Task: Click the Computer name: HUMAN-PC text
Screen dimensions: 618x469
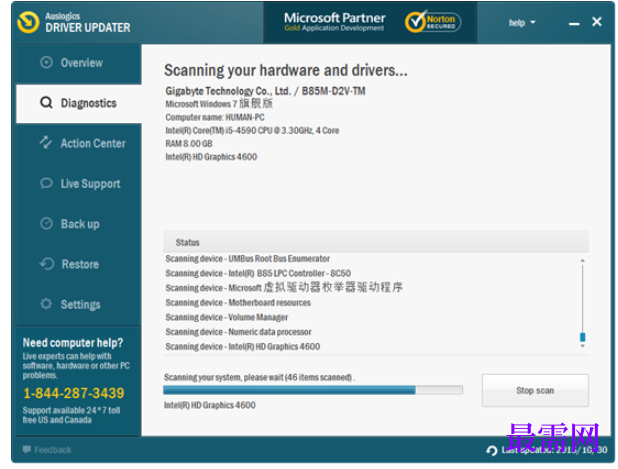Action: [x=215, y=117]
